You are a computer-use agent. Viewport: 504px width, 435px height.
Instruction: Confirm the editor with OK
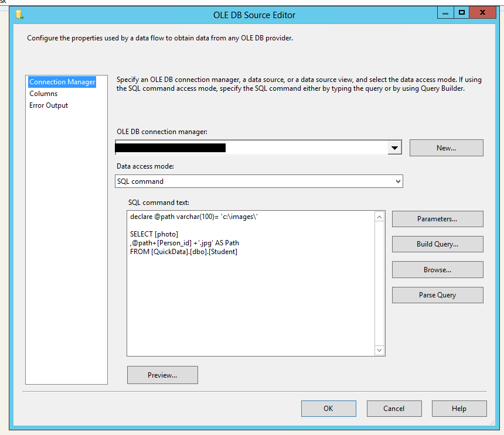[329, 408]
